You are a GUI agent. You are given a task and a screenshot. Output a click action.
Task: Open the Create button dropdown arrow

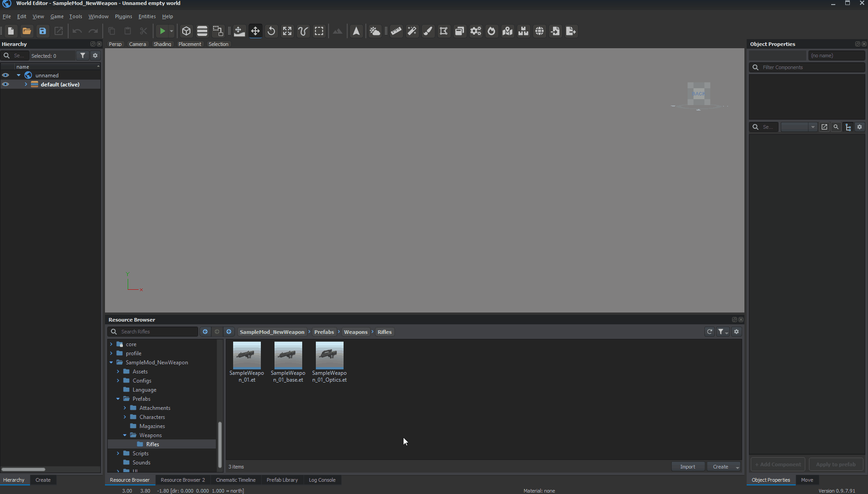point(737,467)
